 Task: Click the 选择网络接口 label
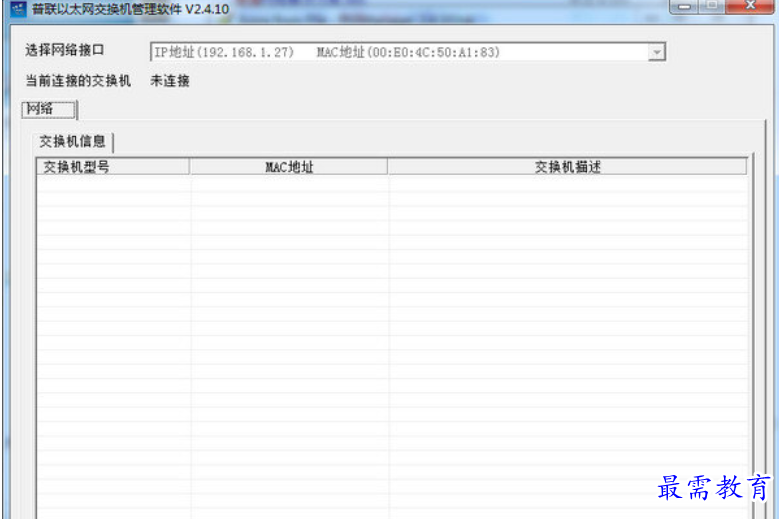(65, 50)
